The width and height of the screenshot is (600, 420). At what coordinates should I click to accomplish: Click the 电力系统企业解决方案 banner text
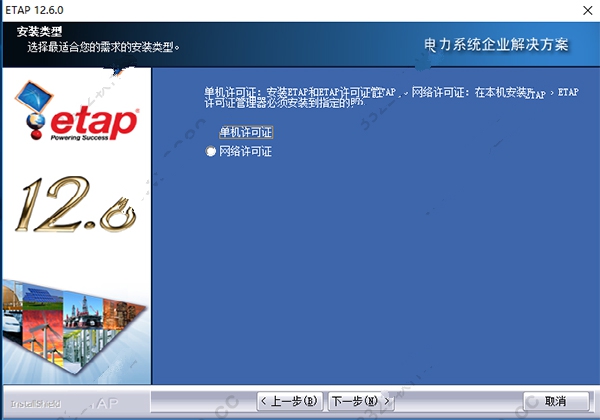tap(496, 45)
